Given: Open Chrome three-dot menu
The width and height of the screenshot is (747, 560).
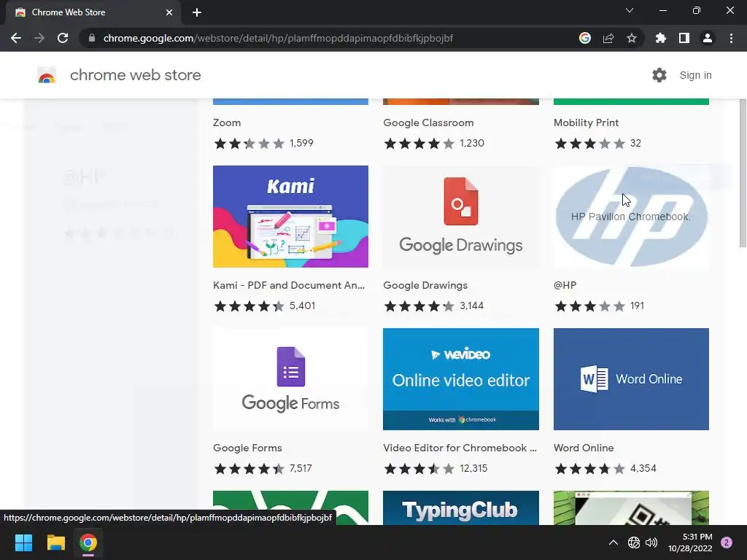Looking at the screenshot, I should click(731, 38).
